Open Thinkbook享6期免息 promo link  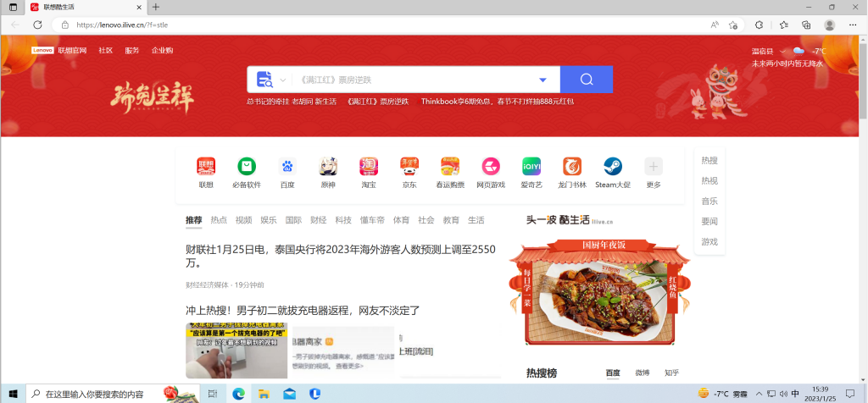(x=497, y=102)
